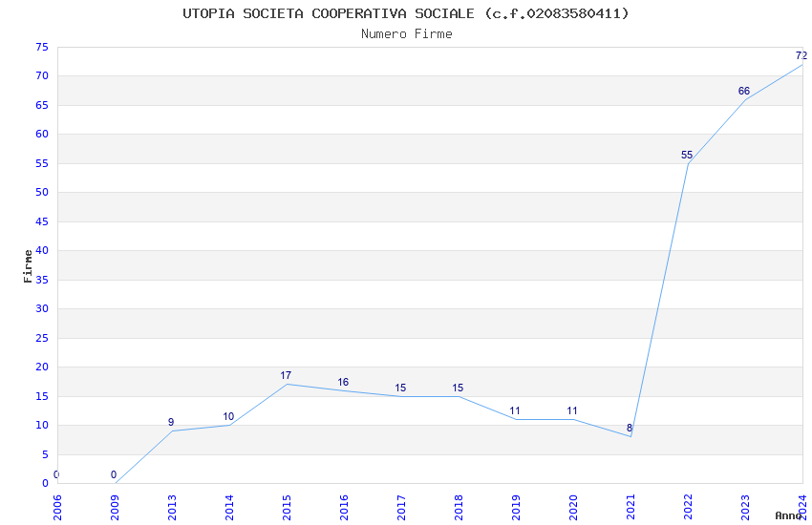Click data label 11 above 2020

click(571, 410)
